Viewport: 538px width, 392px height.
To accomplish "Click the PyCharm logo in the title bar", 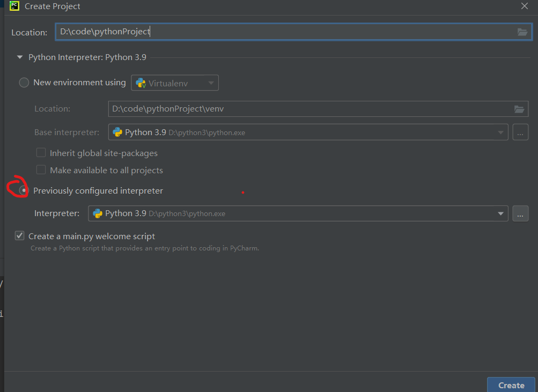I will click(x=14, y=6).
